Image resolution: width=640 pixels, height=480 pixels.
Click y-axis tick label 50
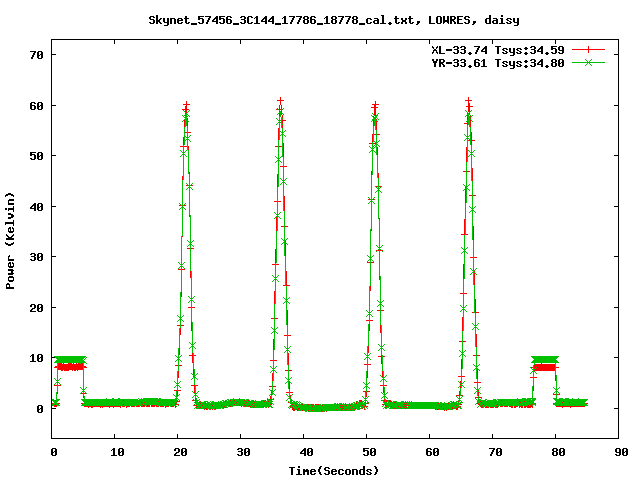coord(36,156)
